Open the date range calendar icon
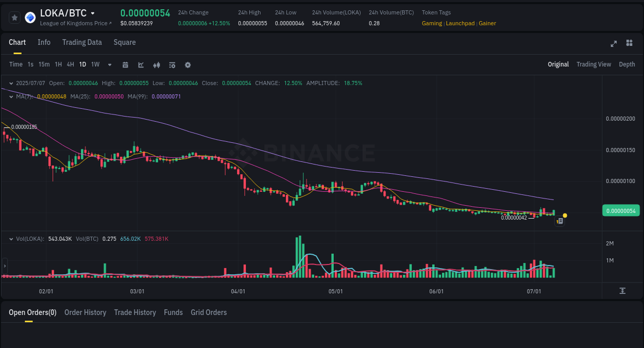Image resolution: width=644 pixels, height=348 pixels. 125,64
